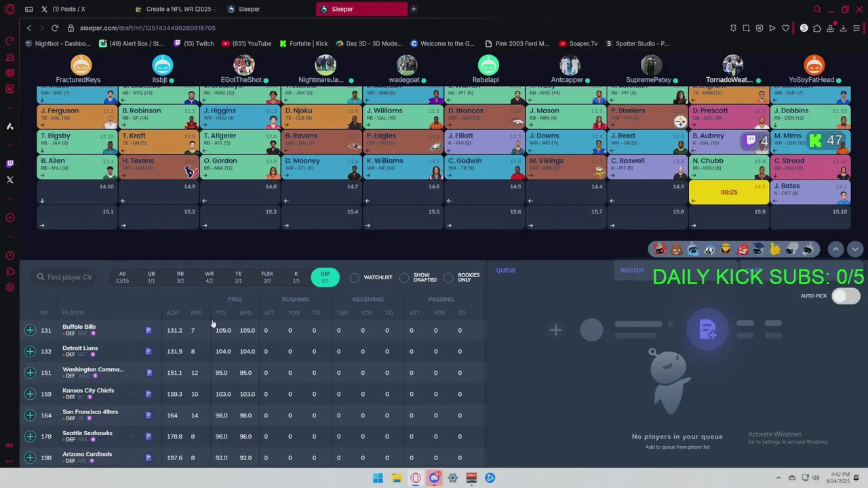The height and width of the screenshot is (488, 868).
Task: Select the All position filter
Action: click(122, 277)
